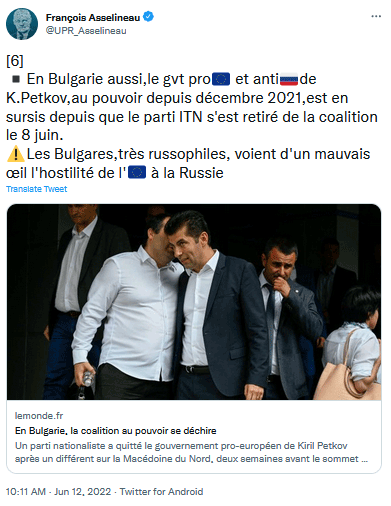Click the EU flag emoji after 'pro'
Viewport: 391px width, 506px height.
[221, 79]
